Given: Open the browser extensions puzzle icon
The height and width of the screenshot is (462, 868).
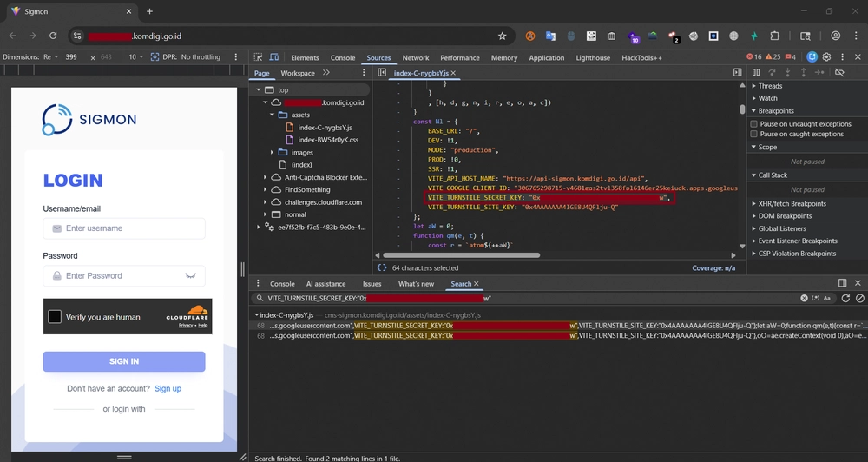Looking at the screenshot, I should coord(774,36).
